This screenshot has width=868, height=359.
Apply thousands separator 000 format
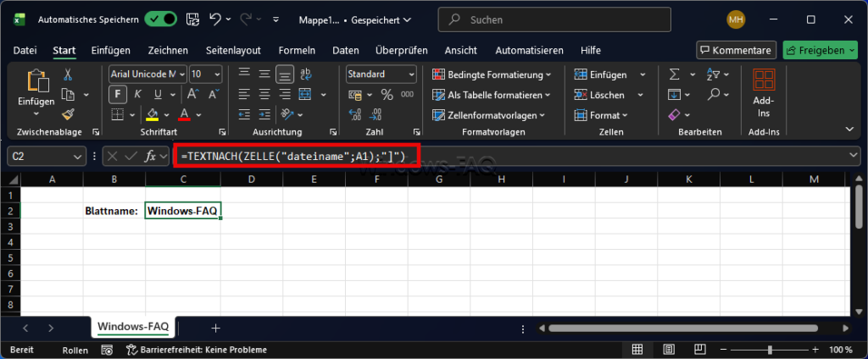[x=407, y=95]
